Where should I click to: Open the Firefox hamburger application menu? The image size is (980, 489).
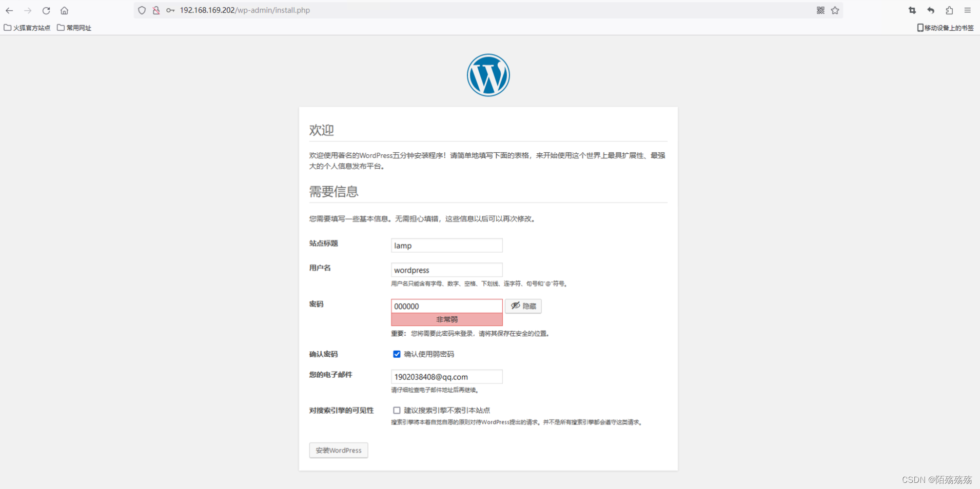(x=968, y=10)
